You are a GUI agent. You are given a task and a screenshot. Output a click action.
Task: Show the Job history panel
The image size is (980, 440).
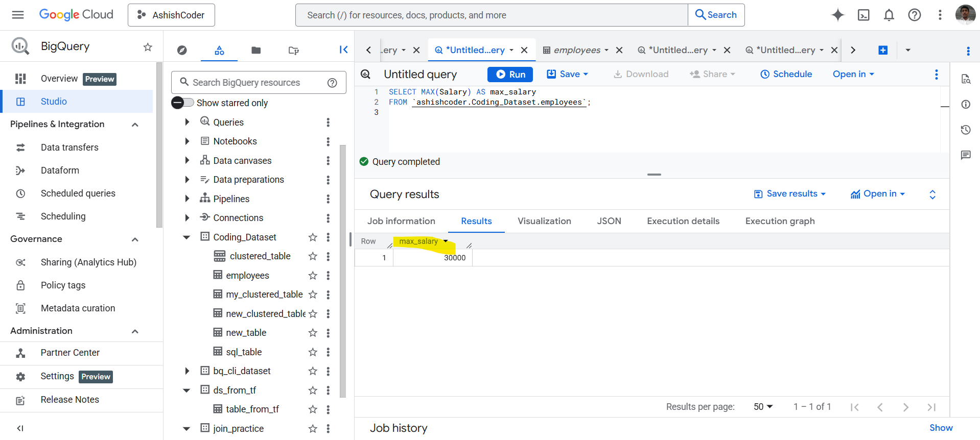pos(941,428)
